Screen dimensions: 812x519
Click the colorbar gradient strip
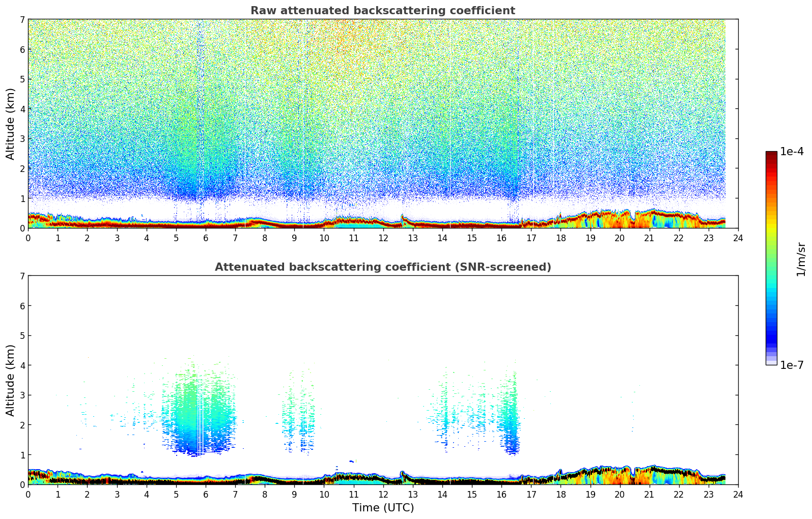coord(771,258)
